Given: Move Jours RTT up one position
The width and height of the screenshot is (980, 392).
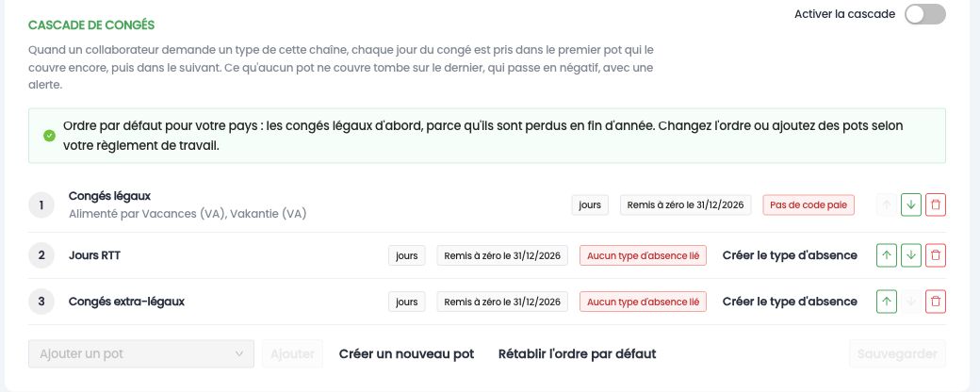Looking at the screenshot, I should 887,255.
